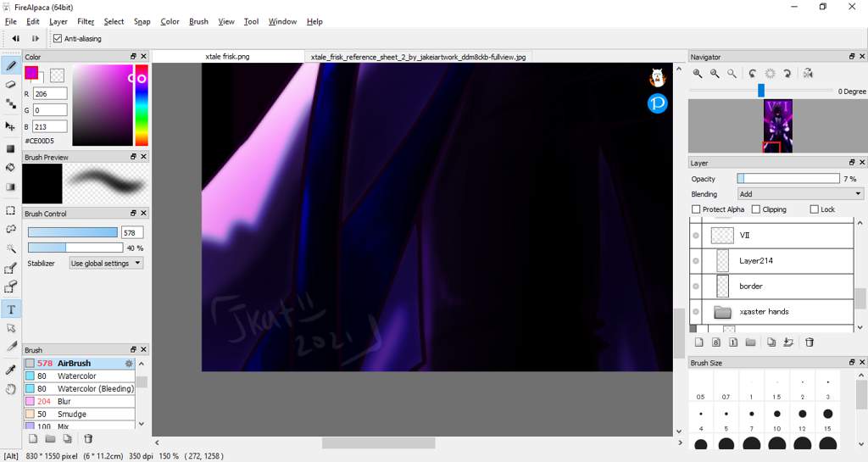Click the Navigator rotation slider

coord(761,91)
